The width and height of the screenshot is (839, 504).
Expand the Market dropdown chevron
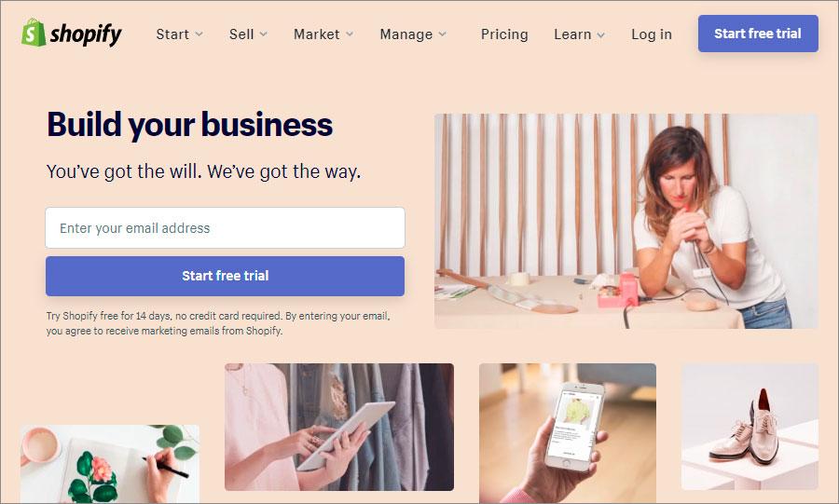pyautogui.click(x=350, y=34)
